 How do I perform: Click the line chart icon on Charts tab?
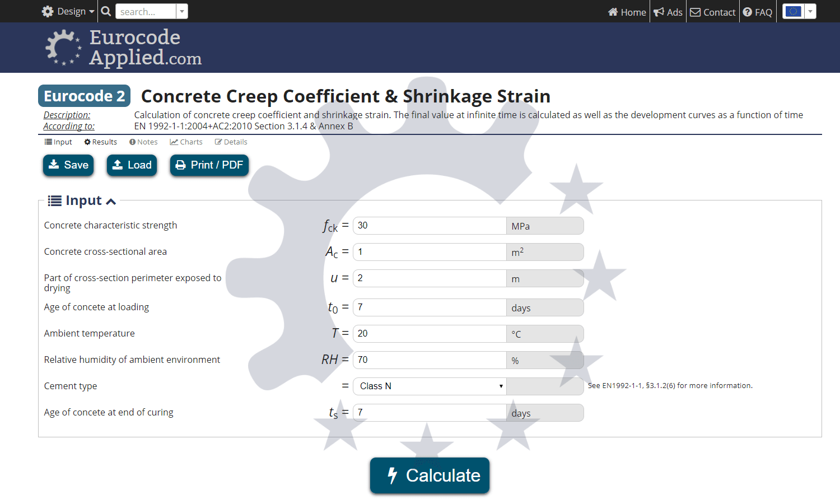pyautogui.click(x=174, y=142)
